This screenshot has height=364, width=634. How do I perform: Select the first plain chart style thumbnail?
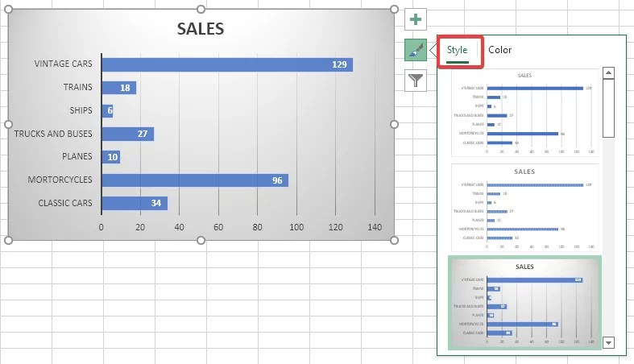524,112
